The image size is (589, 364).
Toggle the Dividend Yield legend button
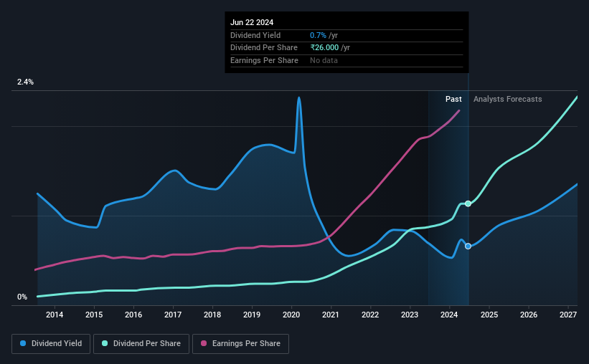pos(51,344)
